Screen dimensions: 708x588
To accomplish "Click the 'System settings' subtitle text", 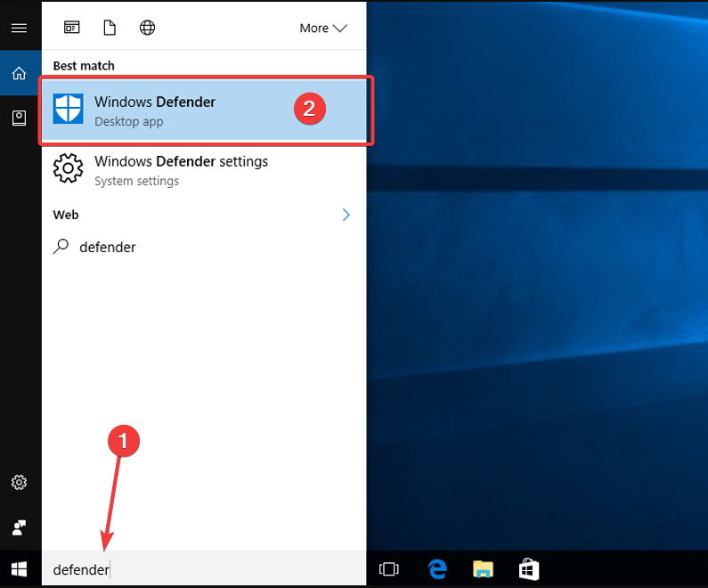I will coord(137,181).
